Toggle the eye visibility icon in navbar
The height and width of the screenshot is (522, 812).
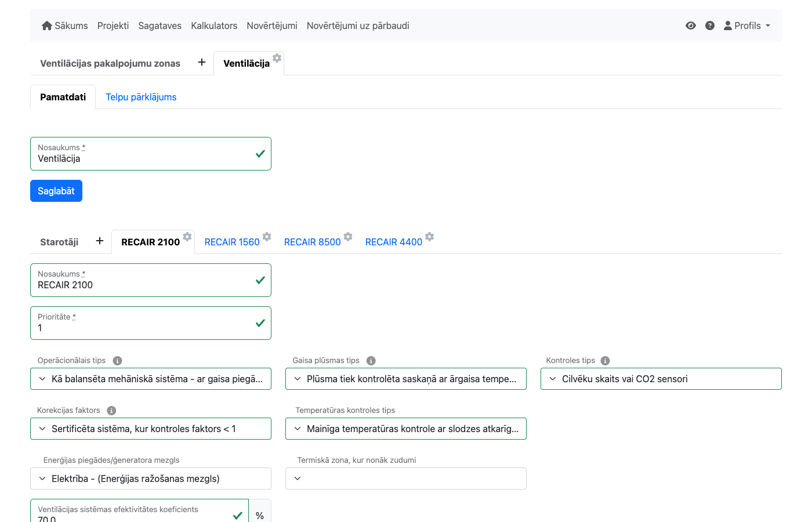coord(690,26)
